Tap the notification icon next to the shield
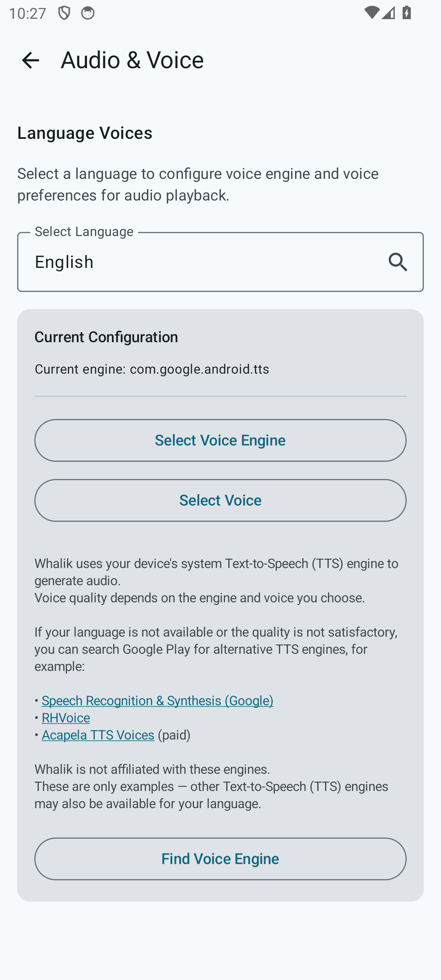This screenshot has height=980, width=441. (x=87, y=13)
